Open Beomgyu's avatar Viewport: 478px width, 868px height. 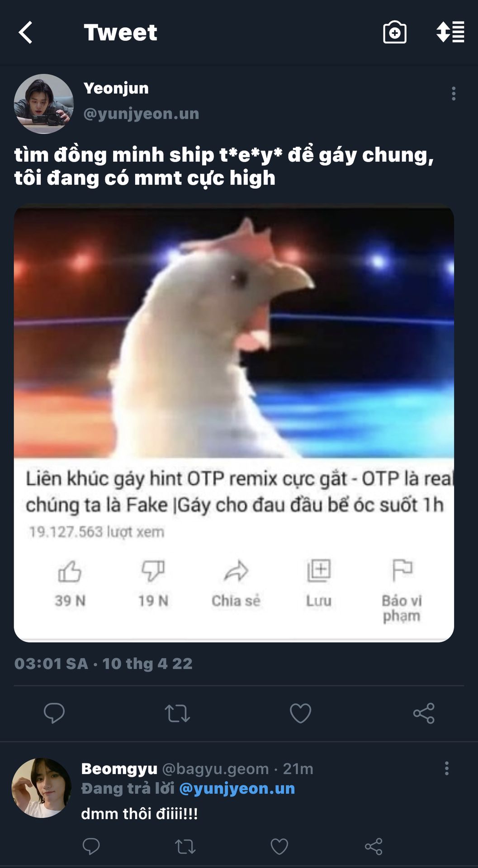pos(41,788)
